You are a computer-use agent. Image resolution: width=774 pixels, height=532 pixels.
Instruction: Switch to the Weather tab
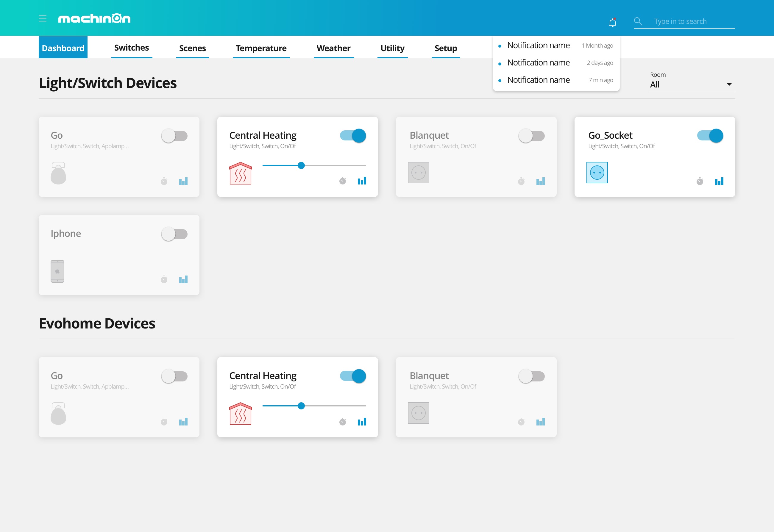coord(333,48)
